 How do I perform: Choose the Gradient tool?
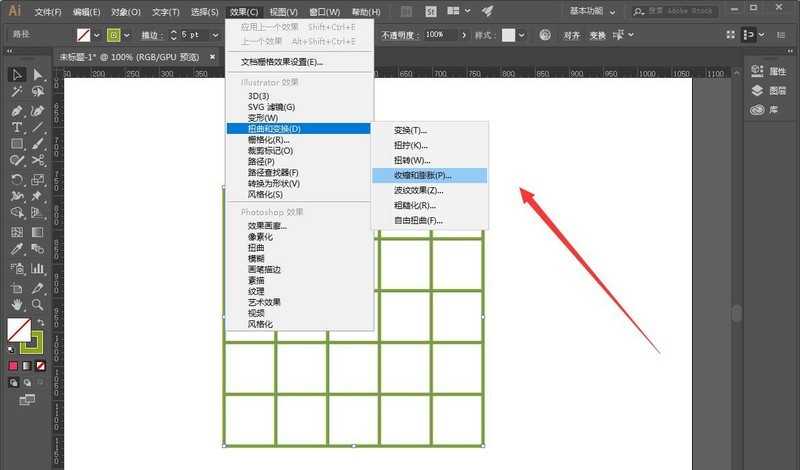(x=37, y=232)
